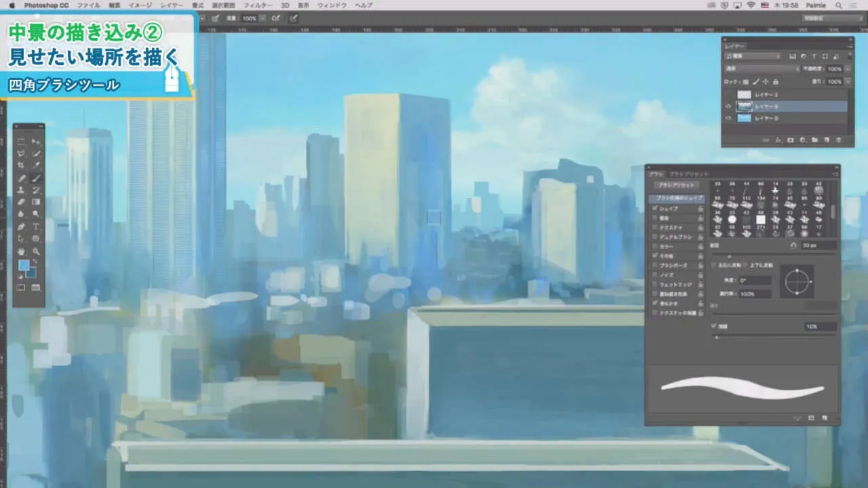Viewport: 868px width, 488px height.
Task: Select the Brush tool in the toolbox
Action: 35,178
